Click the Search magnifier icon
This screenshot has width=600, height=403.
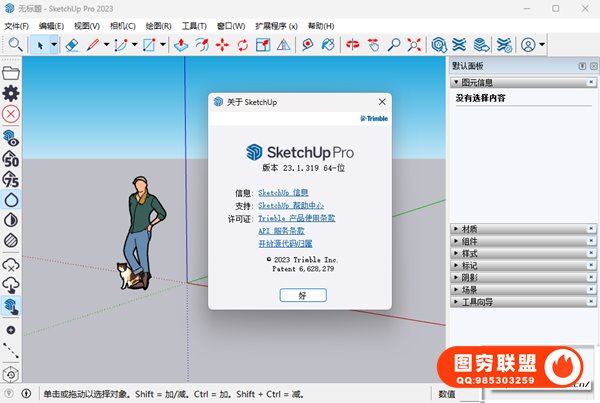[x=15, y=45]
